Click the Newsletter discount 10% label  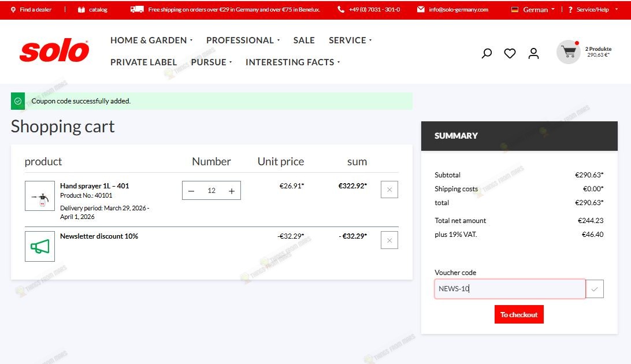(x=99, y=236)
